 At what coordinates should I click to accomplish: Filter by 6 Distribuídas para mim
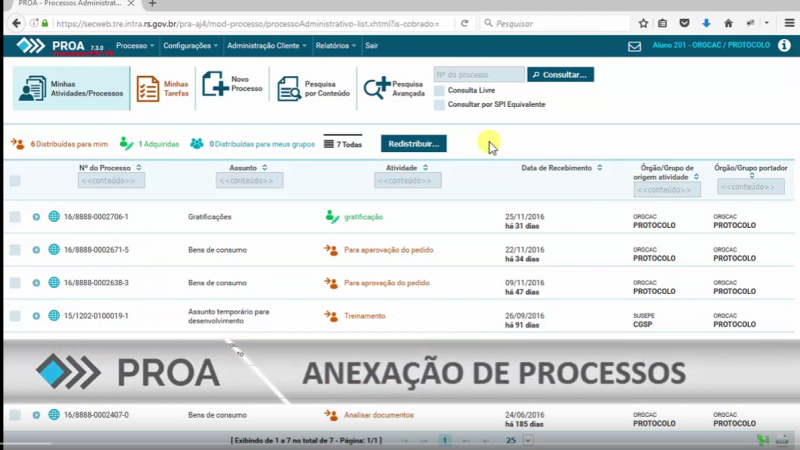click(59, 144)
